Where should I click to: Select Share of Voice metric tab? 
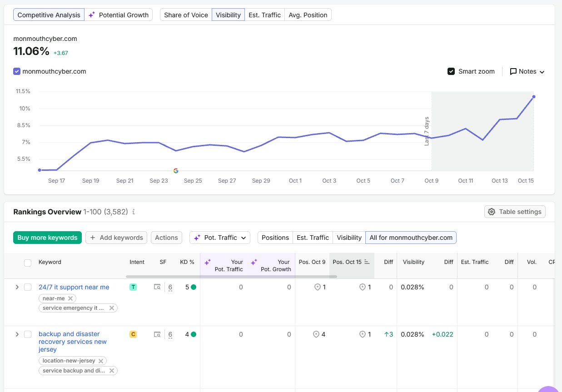186,15
